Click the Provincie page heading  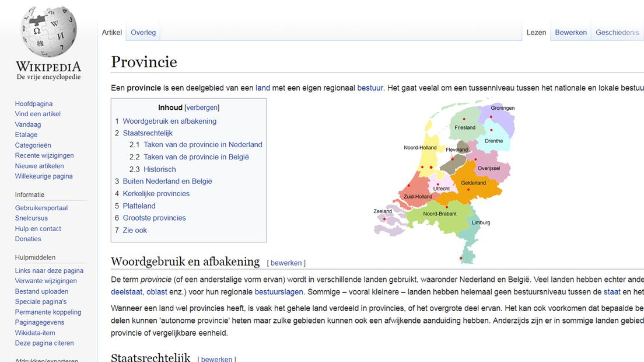pyautogui.click(x=144, y=62)
